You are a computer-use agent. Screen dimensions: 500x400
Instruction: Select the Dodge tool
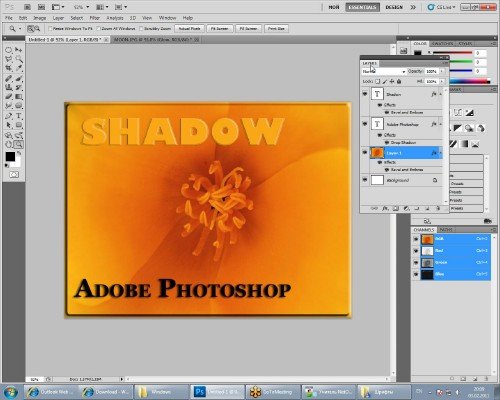[19, 106]
